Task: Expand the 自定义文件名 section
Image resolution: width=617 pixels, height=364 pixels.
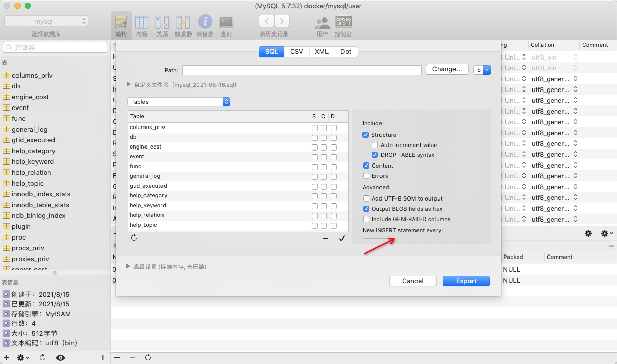Action: pyautogui.click(x=129, y=85)
